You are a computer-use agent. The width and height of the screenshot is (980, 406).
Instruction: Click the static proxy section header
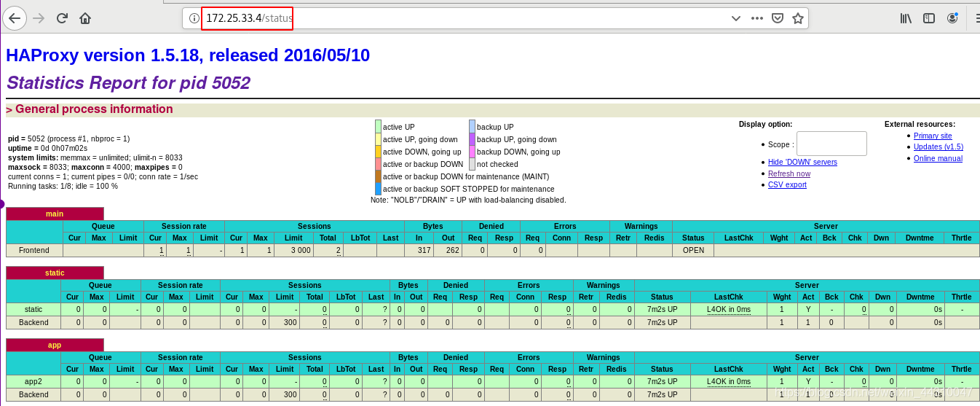coord(55,273)
